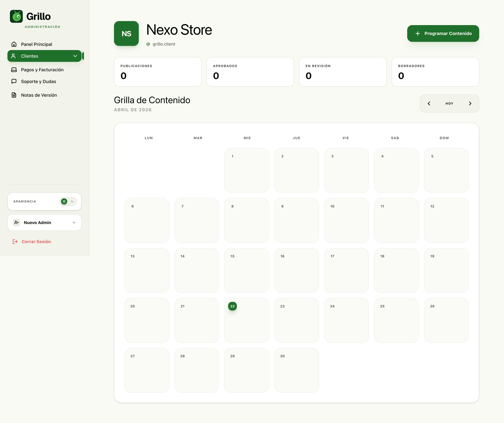Click the home icon beside Panel Principal

pos(14,44)
